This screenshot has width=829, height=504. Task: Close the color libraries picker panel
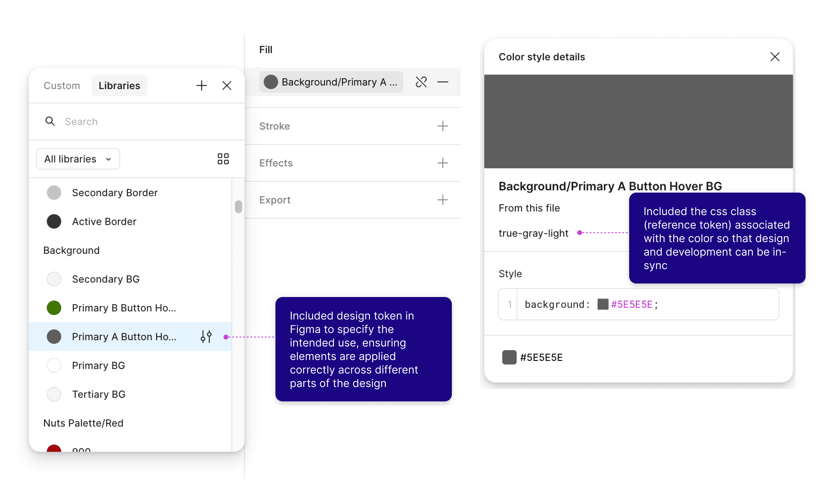click(x=227, y=85)
